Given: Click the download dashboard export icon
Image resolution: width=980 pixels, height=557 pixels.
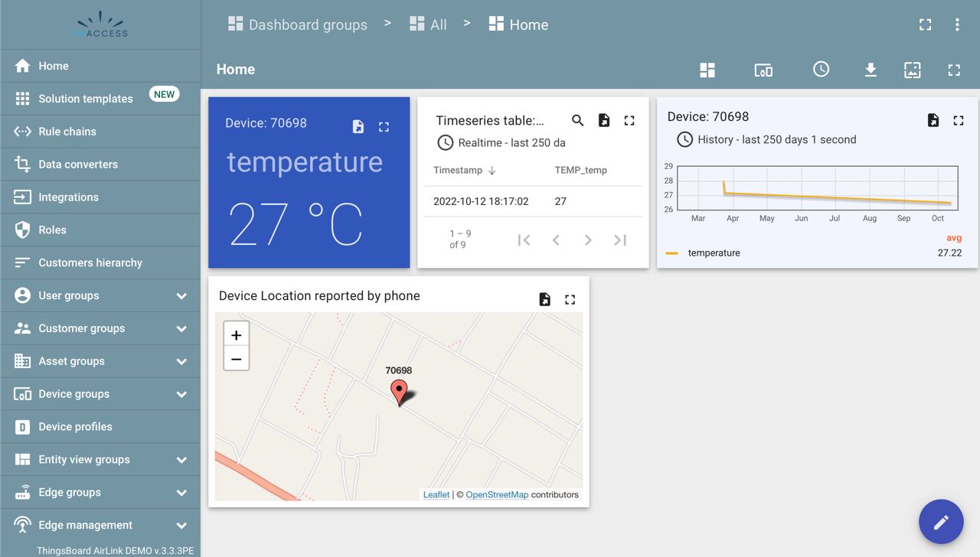Looking at the screenshot, I should [x=871, y=70].
